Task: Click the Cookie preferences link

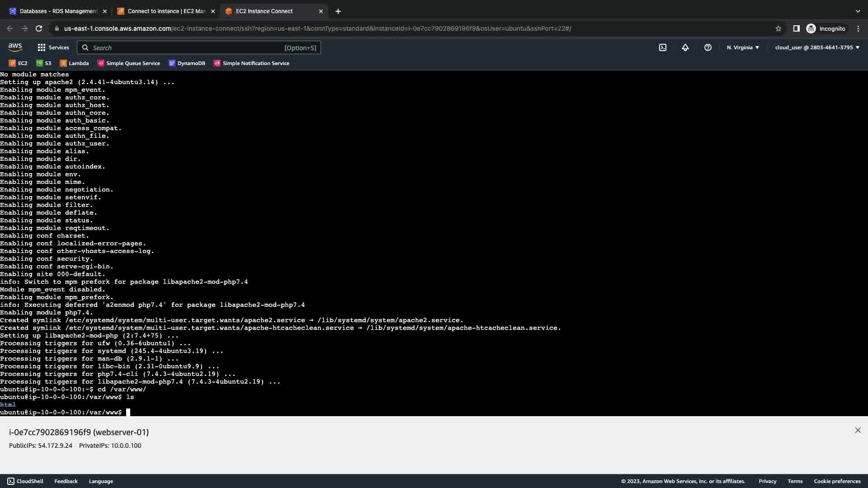Action: 837,481
